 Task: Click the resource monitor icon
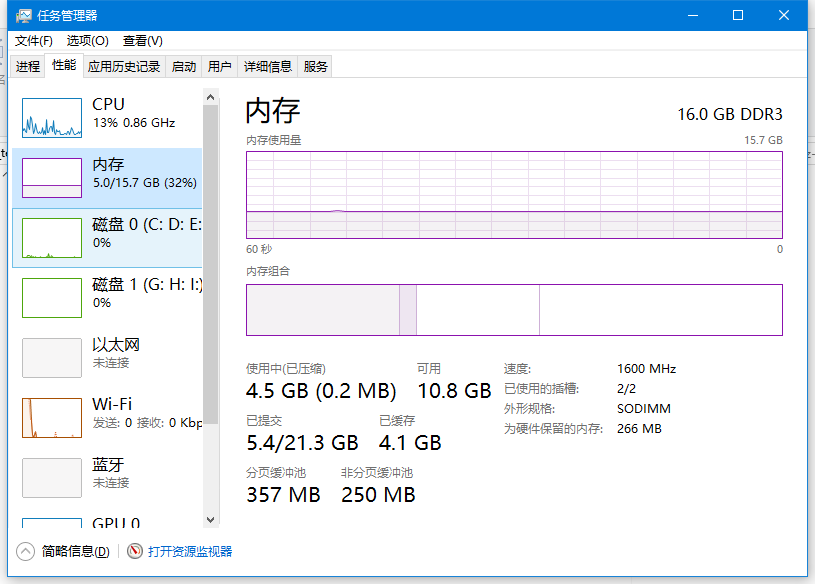coord(135,551)
